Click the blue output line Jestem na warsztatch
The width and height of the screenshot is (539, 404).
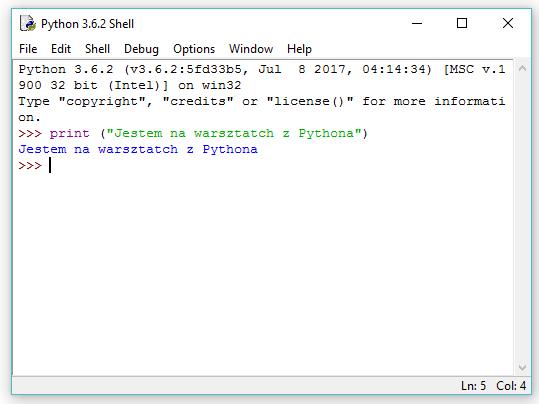138,149
